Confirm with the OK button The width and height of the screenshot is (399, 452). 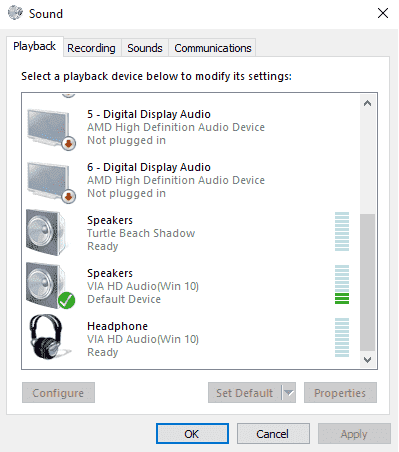tap(192, 434)
